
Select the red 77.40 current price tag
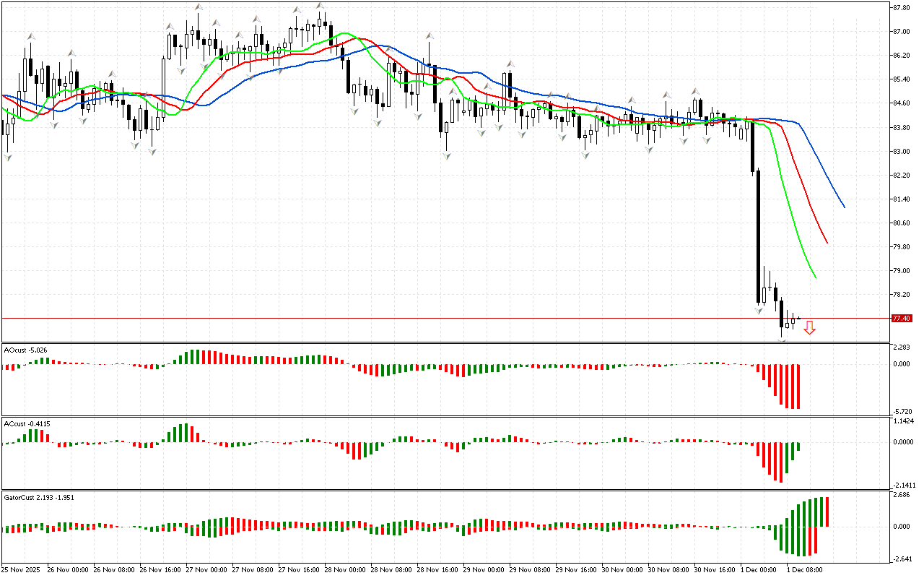coord(902,318)
